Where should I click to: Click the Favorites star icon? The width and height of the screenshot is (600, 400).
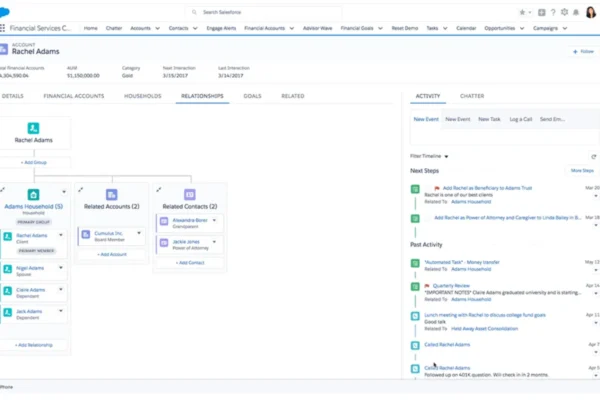tap(522, 12)
